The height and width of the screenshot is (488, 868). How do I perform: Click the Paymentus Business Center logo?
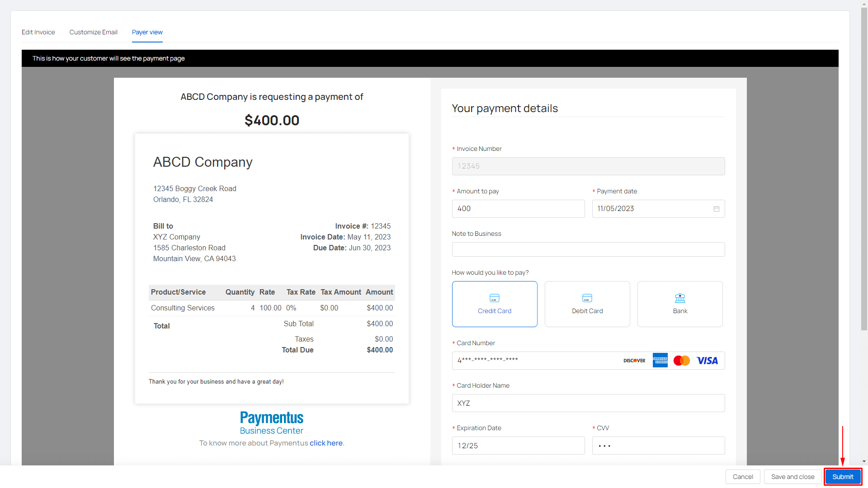click(x=272, y=423)
